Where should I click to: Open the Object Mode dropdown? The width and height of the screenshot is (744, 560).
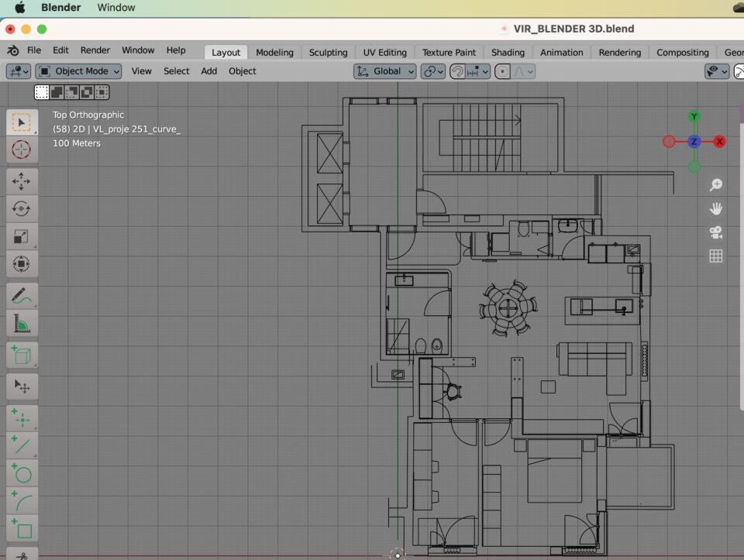pos(79,71)
